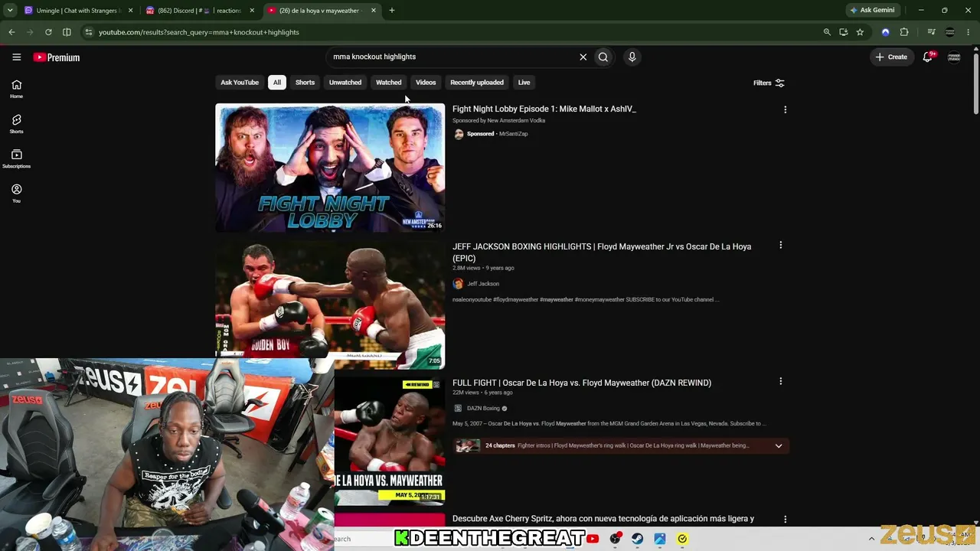Screen dimensions: 980x551
Task: Click the Create button
Action: pos(891,57)
